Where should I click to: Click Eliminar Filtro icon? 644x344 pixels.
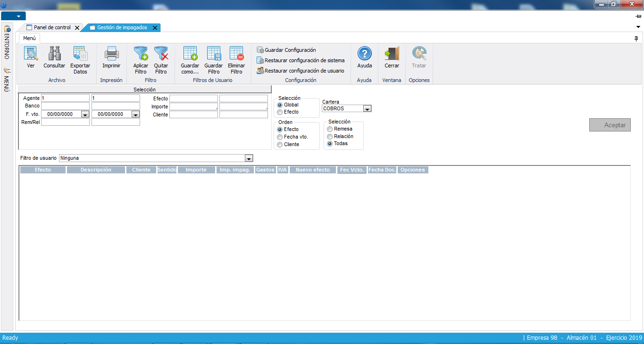[x=236, y=54]
